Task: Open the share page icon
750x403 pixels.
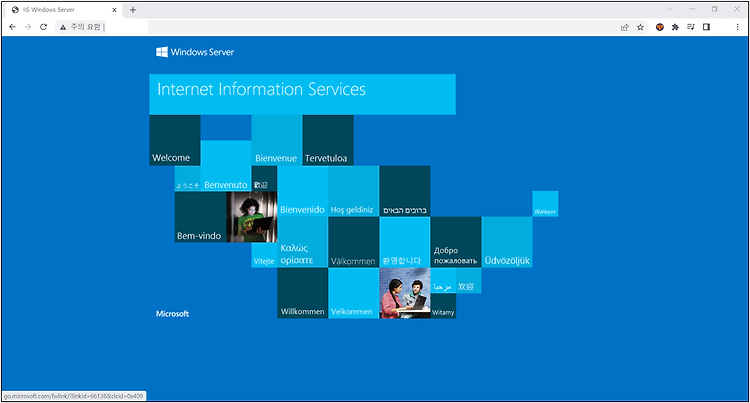Action: (x=625, y=27)
